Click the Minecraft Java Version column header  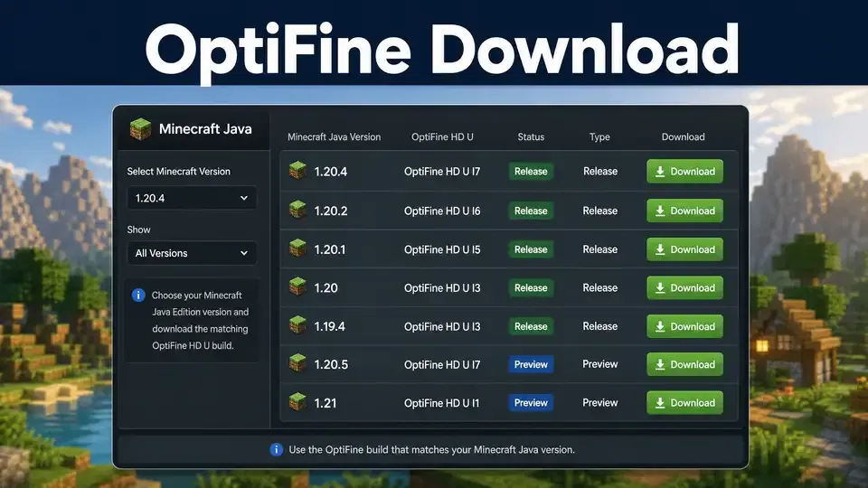click(334, 136)
